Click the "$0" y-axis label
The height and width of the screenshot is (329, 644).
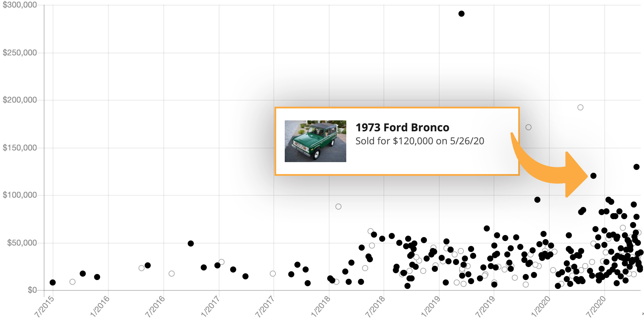(32, 290)
